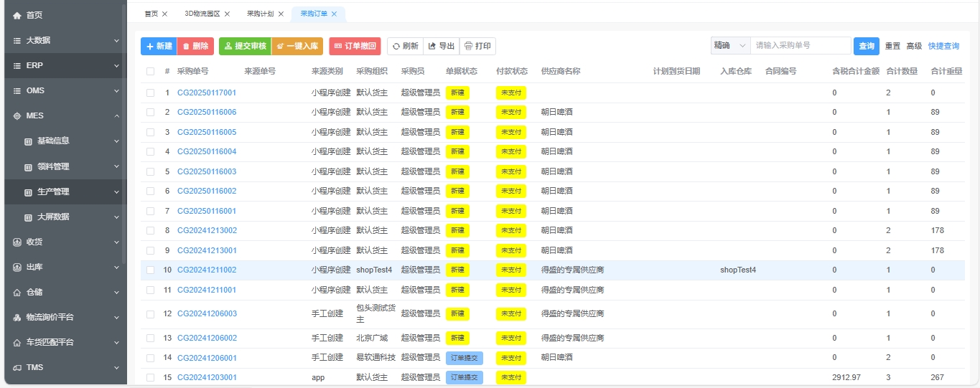980x388 pixels.
Task: Click the 仓储 warehouse icon in sidebar
Action: [x=17, y=292]
